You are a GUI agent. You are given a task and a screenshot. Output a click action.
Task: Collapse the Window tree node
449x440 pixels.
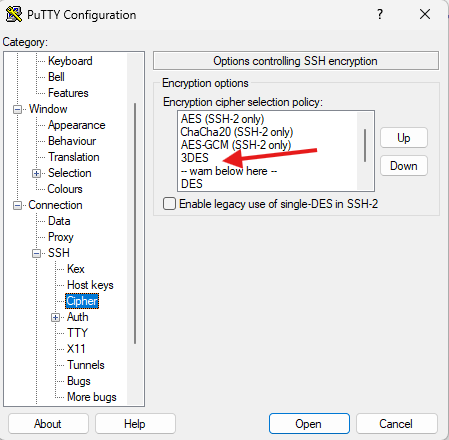tap(17, 109)
